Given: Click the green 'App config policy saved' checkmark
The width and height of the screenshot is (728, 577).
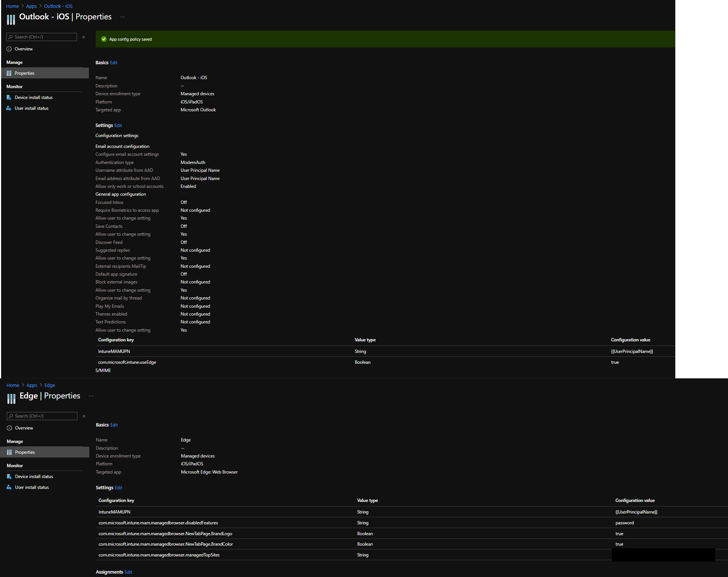Looking at the screenshot, I should pyautogui.click(x=104, y=39).
